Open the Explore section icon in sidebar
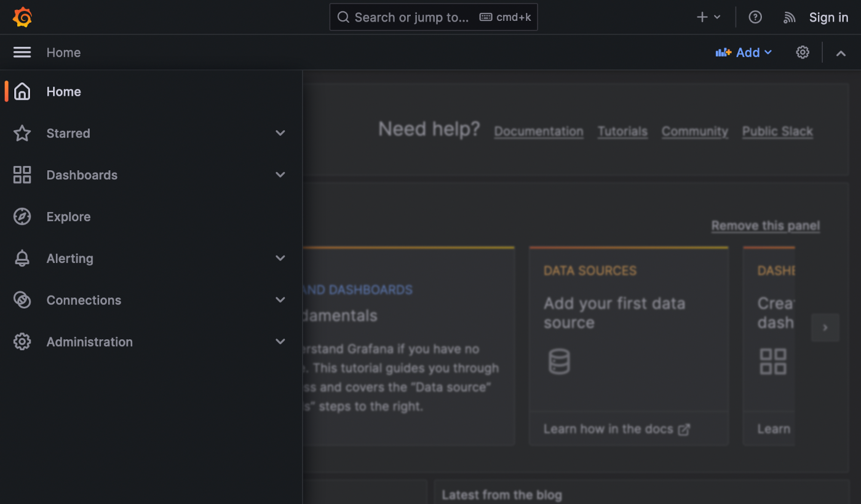This screenshot has width=861, height=504. click(x=22, y=216)
